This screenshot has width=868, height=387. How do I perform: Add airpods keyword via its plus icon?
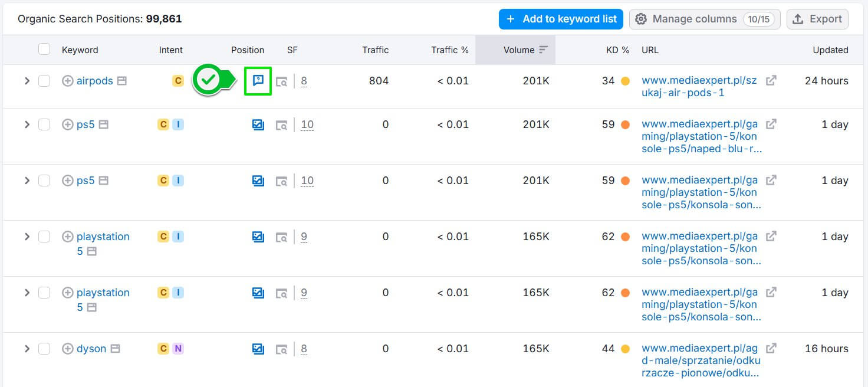point(68,81)
